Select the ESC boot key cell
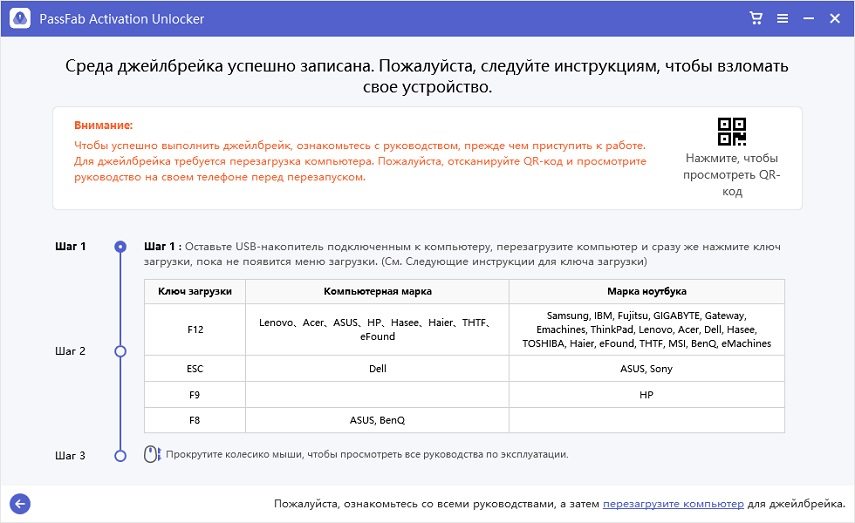 195,369
